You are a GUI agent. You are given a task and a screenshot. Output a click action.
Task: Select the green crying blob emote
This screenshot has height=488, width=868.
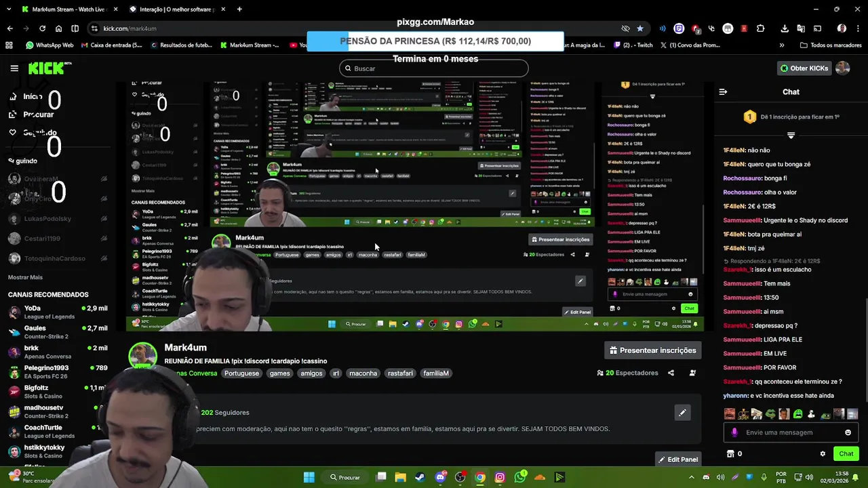797,413
